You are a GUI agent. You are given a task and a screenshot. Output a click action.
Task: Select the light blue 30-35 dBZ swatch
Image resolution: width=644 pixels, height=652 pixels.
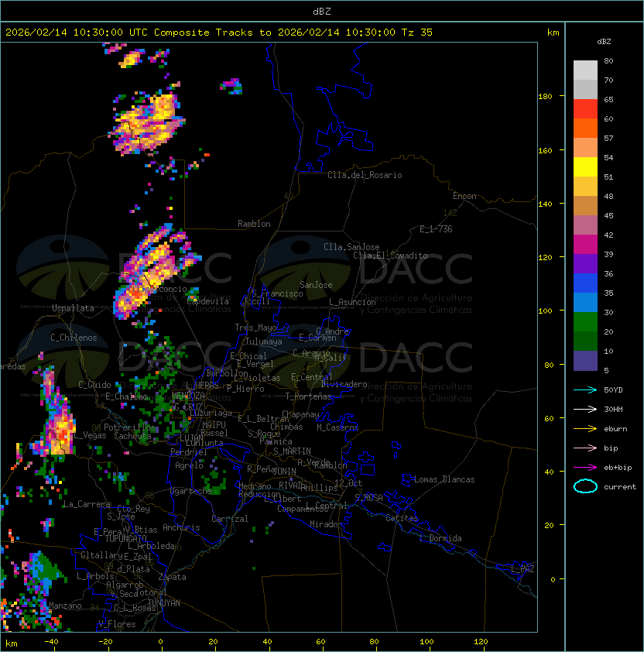tap(585, 302)
